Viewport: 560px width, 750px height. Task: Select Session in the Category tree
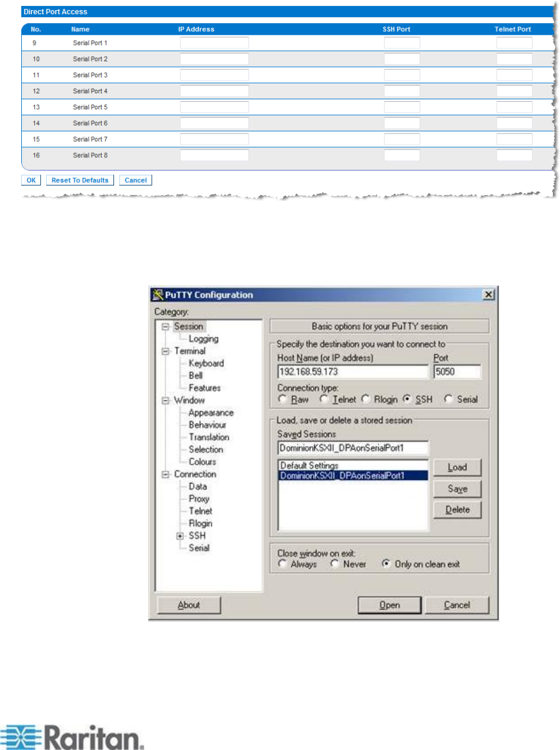(x=188, y=326)
